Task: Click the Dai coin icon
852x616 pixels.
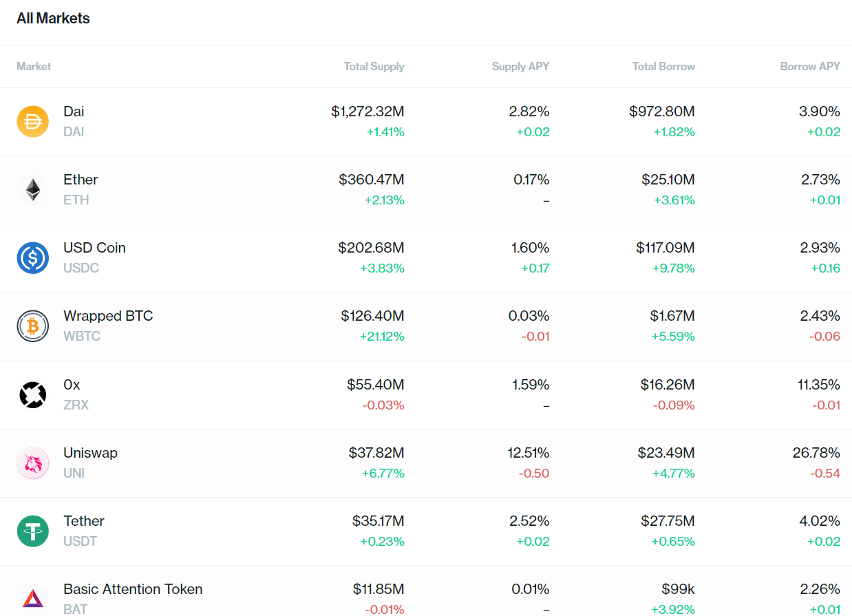Action: pos(33,121)
